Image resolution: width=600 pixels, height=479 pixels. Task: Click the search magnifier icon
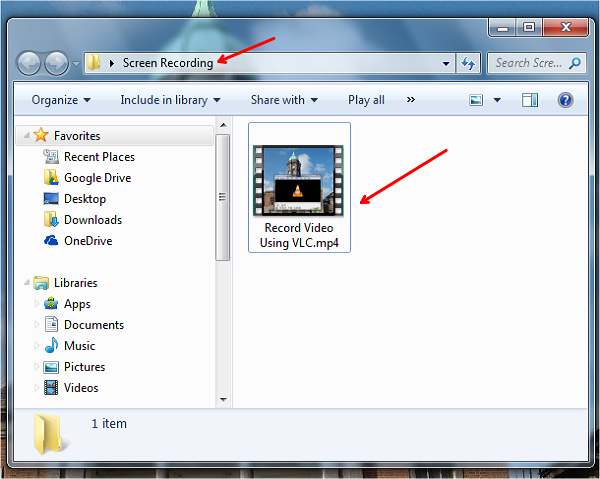point(574,63)
